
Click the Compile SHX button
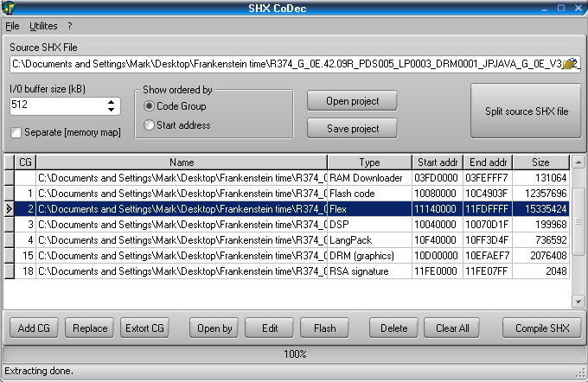point(542,328)
